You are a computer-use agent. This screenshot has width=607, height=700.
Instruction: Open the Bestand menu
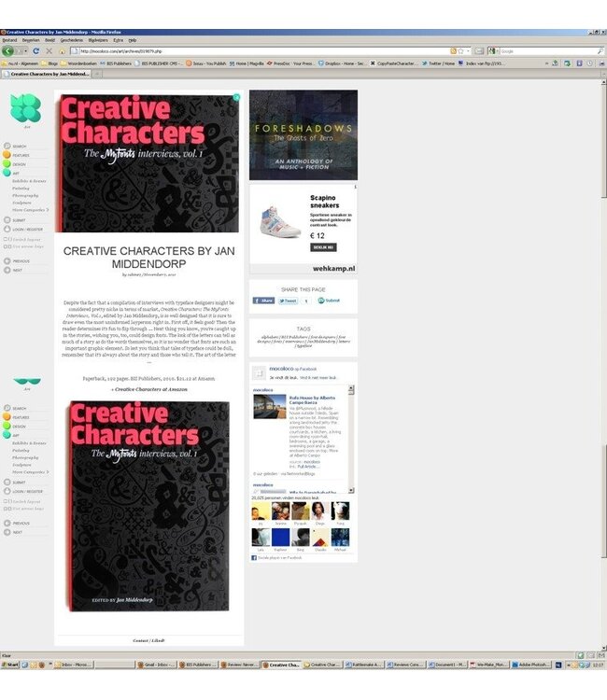point(10,40)
